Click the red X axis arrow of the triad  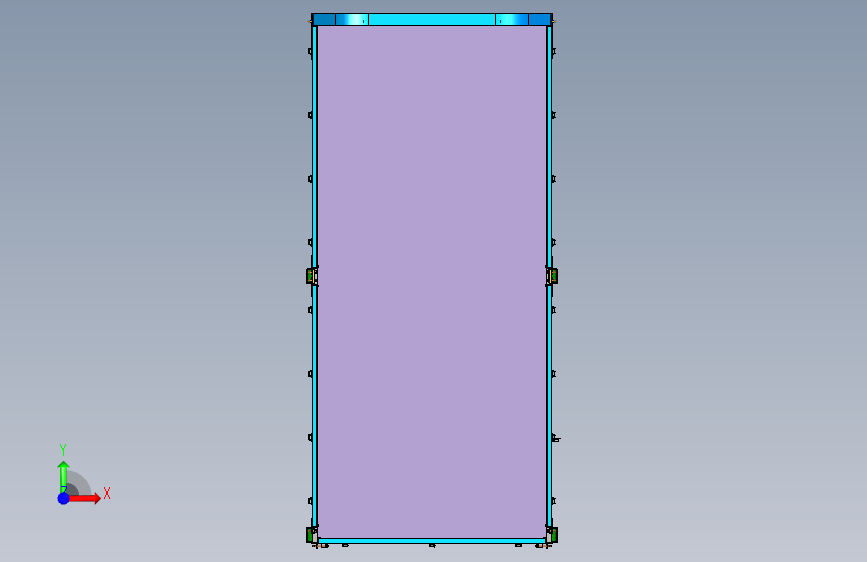point(85,498)
